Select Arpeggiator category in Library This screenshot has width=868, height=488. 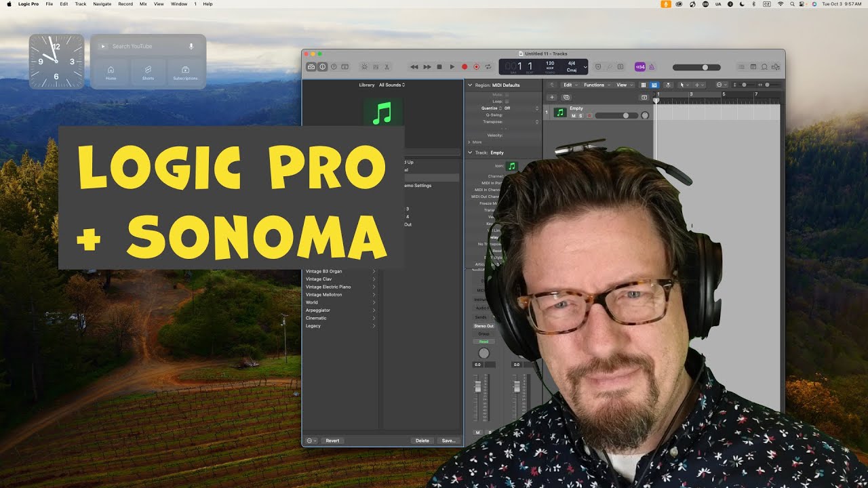[340, 310]
